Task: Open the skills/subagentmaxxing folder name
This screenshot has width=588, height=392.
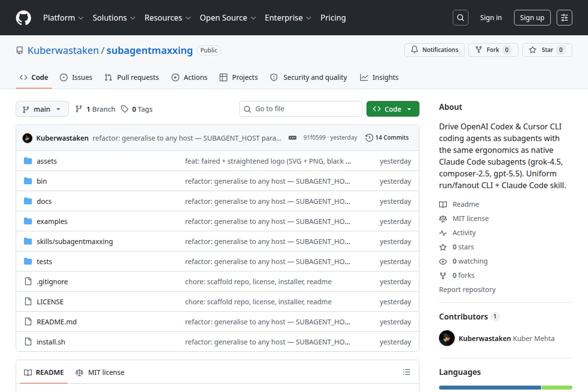Action: pyautogui.click(x=75, y=242)
